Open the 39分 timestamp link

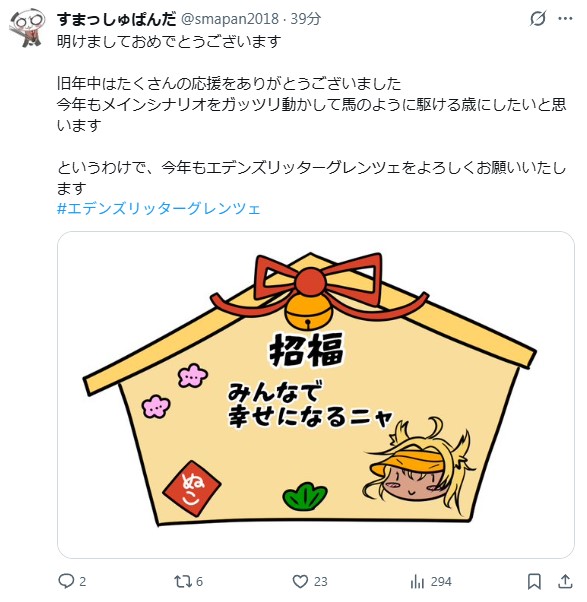305,19
